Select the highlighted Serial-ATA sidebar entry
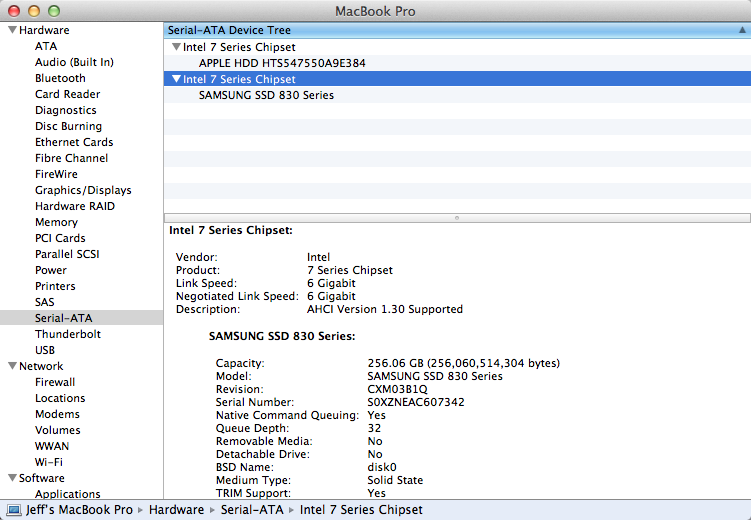The width and height of the screenshot is (751, 520). (81, 318)
